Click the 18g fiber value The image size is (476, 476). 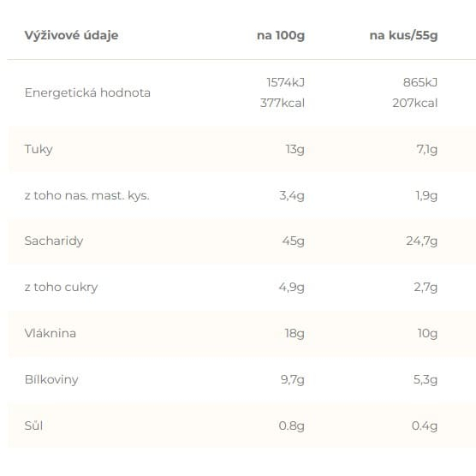pos(295,333)
